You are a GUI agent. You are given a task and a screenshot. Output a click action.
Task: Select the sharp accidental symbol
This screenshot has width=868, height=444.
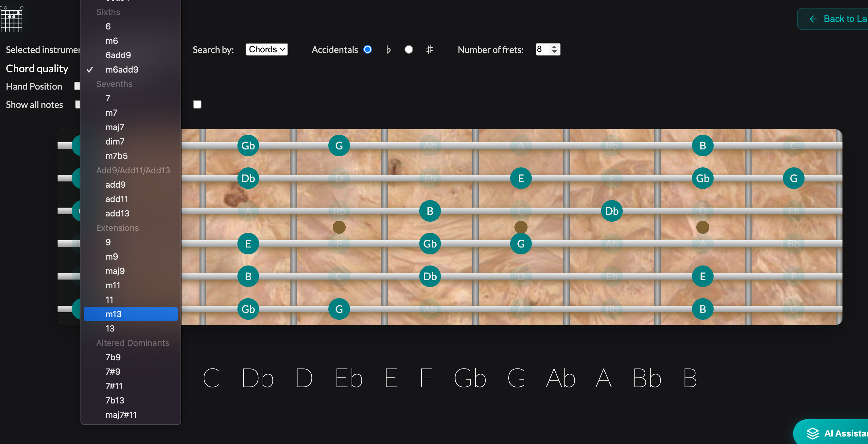tap(429, 49)
